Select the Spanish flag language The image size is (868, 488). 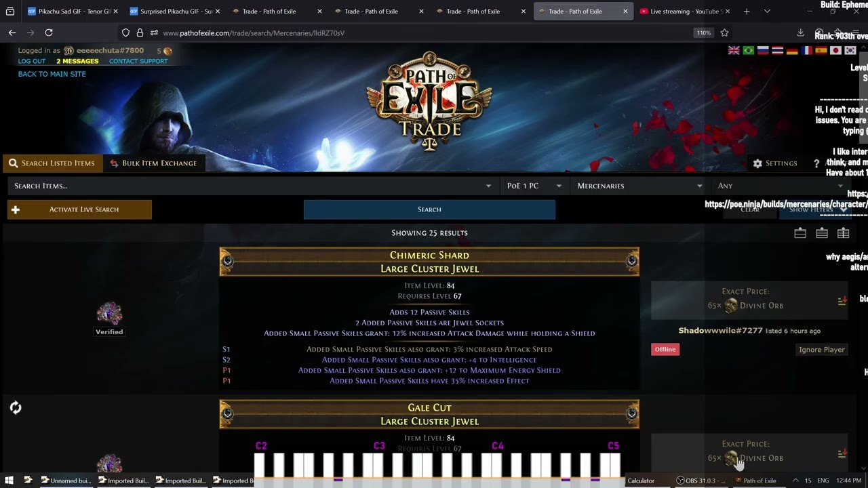coord(821,51)
